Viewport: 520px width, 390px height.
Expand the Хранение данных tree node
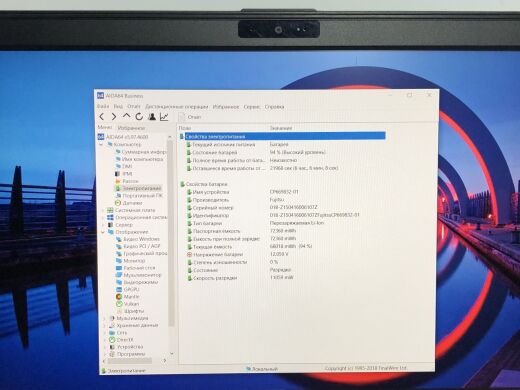pyautogui.click(x=104, y=325)
